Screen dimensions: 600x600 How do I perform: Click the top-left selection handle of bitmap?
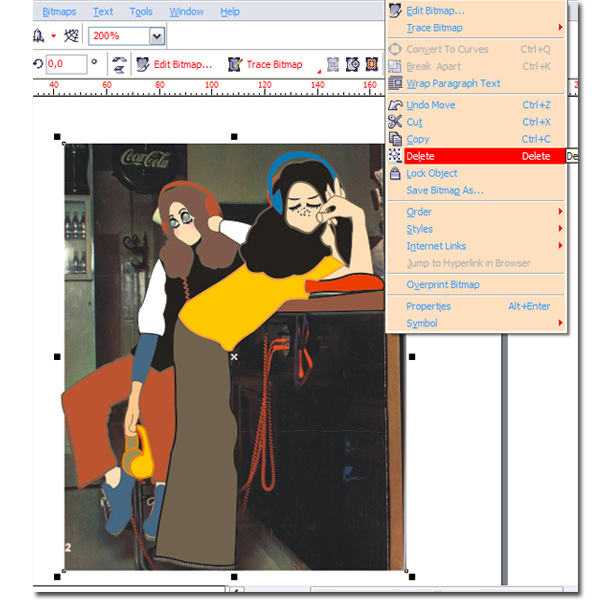click(x=57, y=137)
